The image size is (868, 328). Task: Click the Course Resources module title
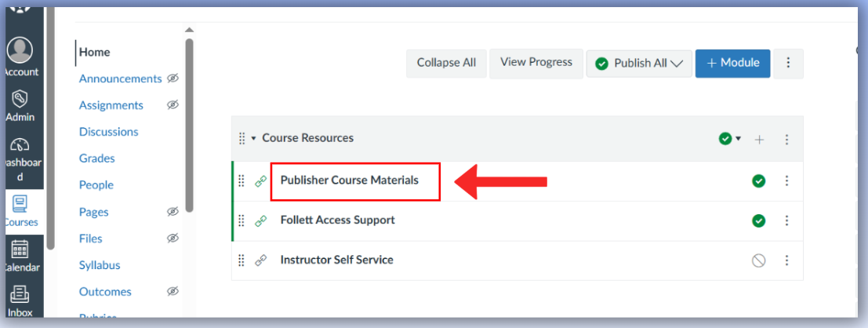[x=308, y=138]
